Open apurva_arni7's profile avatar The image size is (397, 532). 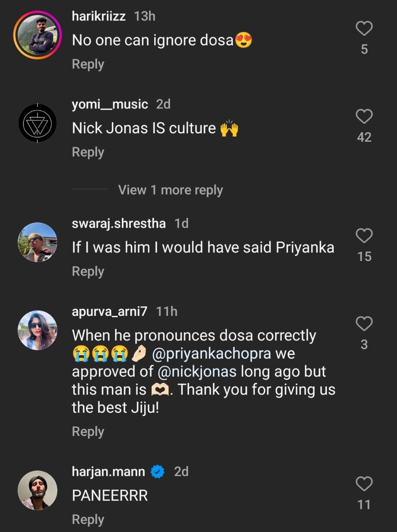click(37, 330)
